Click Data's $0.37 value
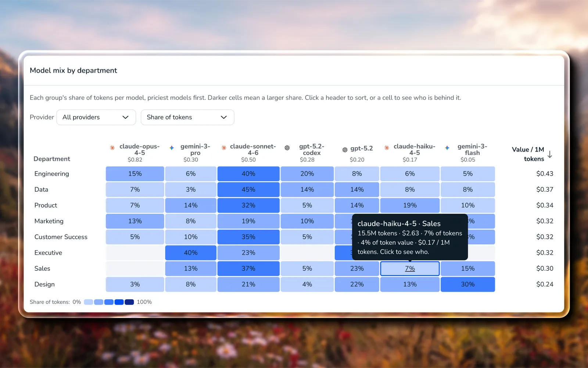588x368 pixels. coord(545,190)
